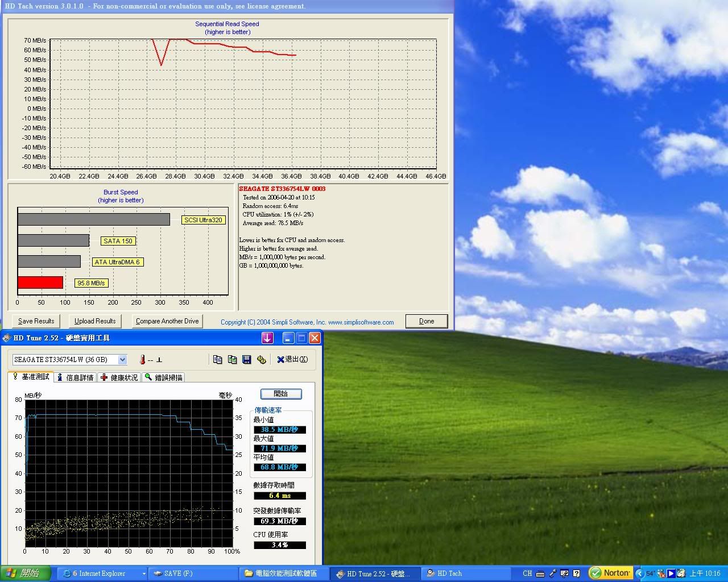Click the Average read: 78.5 MB/s text

click(272, 223)
